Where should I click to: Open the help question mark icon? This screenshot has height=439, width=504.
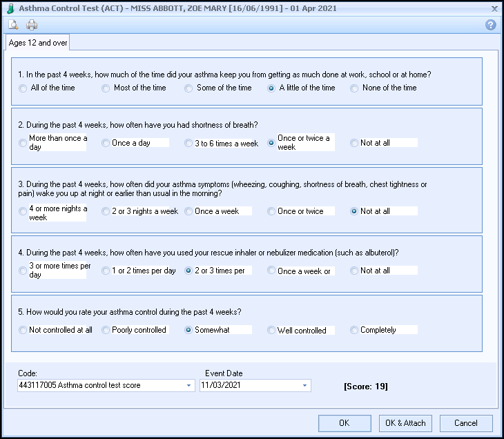[x=490, y=25]
